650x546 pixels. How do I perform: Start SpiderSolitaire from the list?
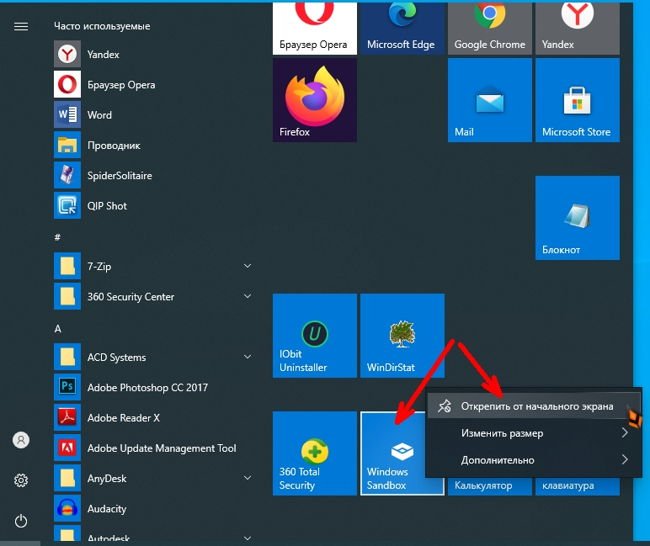(153, 175)
